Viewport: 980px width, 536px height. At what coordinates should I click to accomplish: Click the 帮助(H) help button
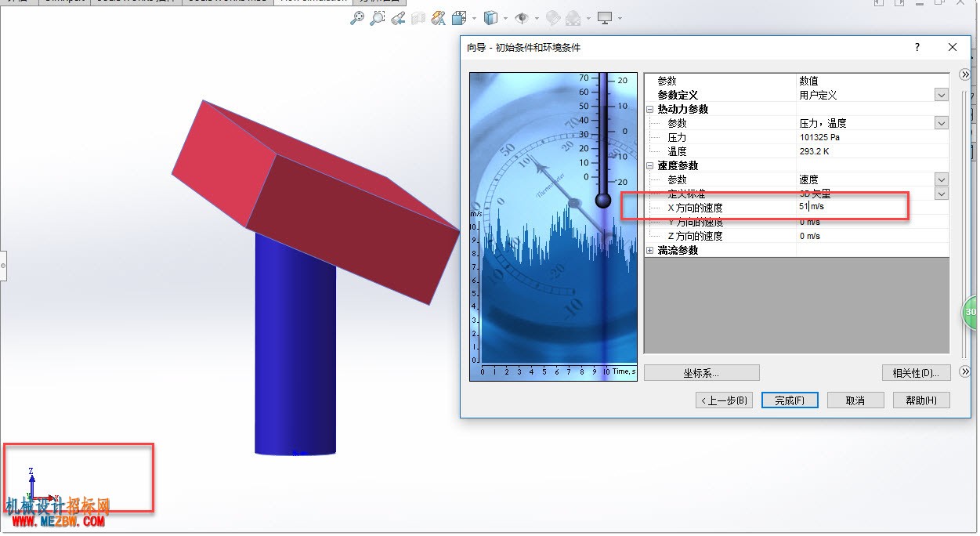(x=921, y=400)
